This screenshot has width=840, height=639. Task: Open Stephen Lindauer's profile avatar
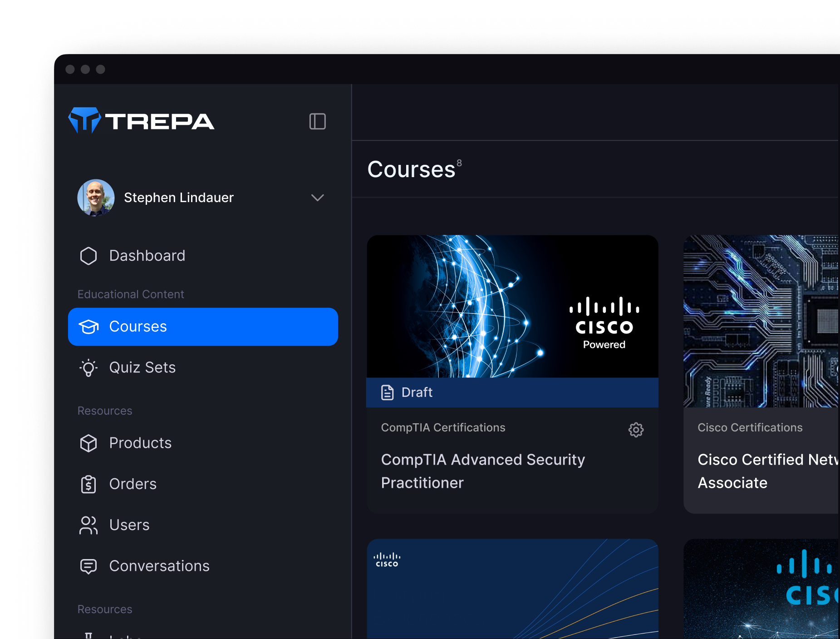click(x=96, y=198)
